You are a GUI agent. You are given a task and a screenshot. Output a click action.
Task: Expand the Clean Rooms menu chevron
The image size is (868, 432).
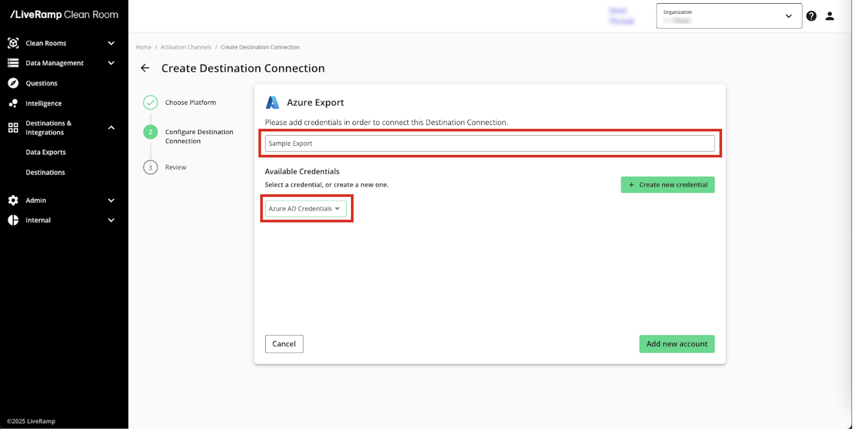(111, 43)
